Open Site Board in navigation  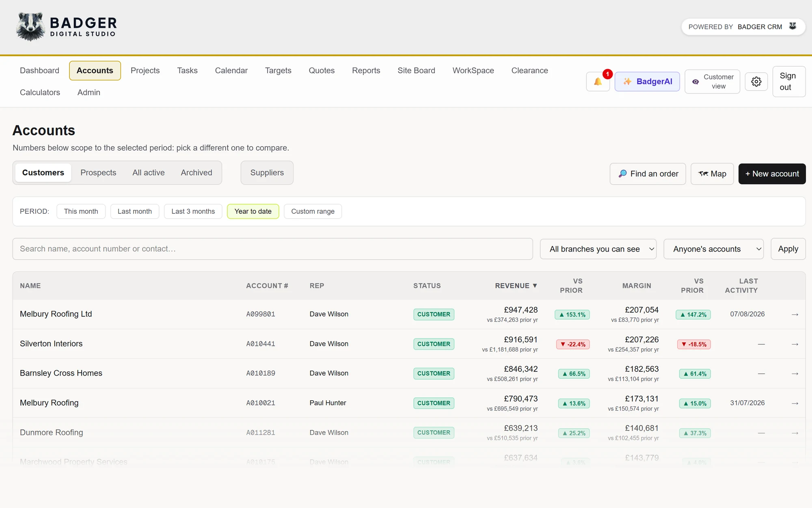pos(416,71)
